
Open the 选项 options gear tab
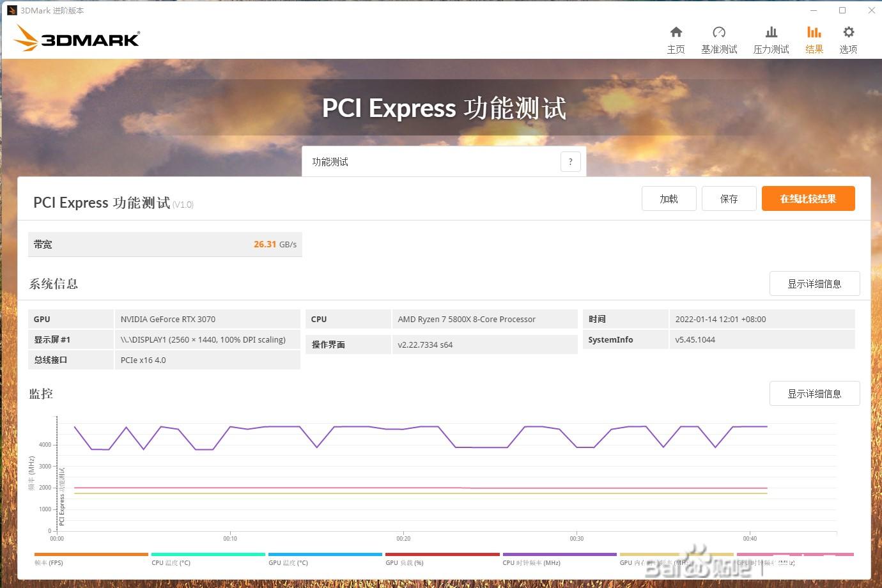coord(848,40)
